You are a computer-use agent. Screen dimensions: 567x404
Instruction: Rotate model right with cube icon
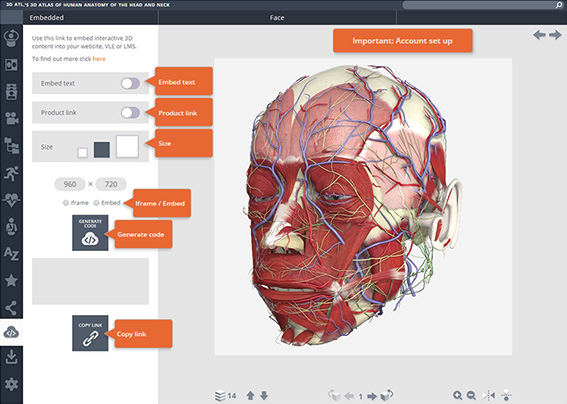387,395
